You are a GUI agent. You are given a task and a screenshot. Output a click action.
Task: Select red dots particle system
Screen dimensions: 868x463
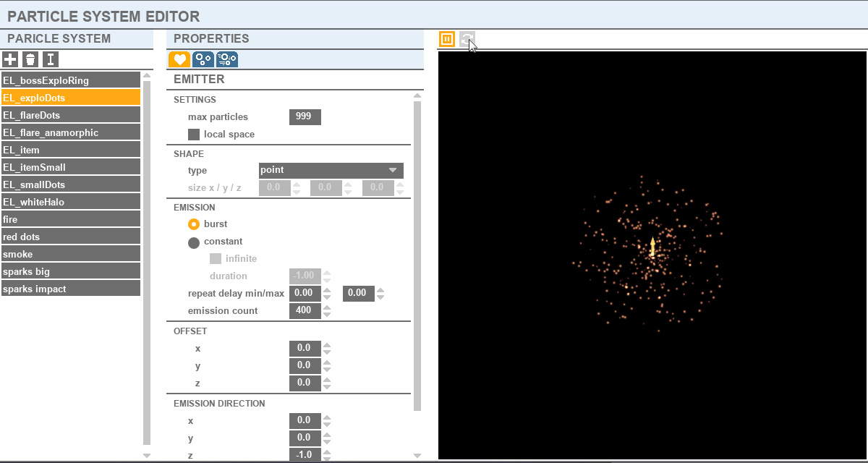(x=71, y=237)
